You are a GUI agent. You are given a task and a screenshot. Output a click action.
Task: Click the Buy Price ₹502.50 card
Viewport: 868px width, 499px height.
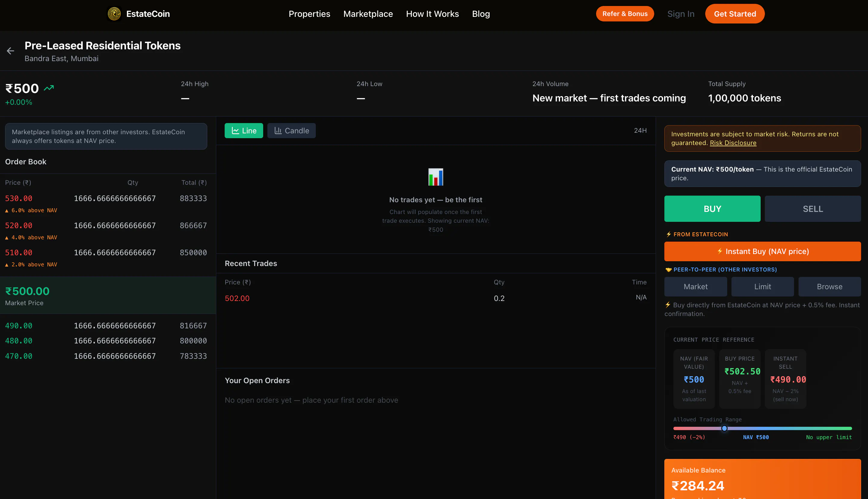click(x=740, y=379)
